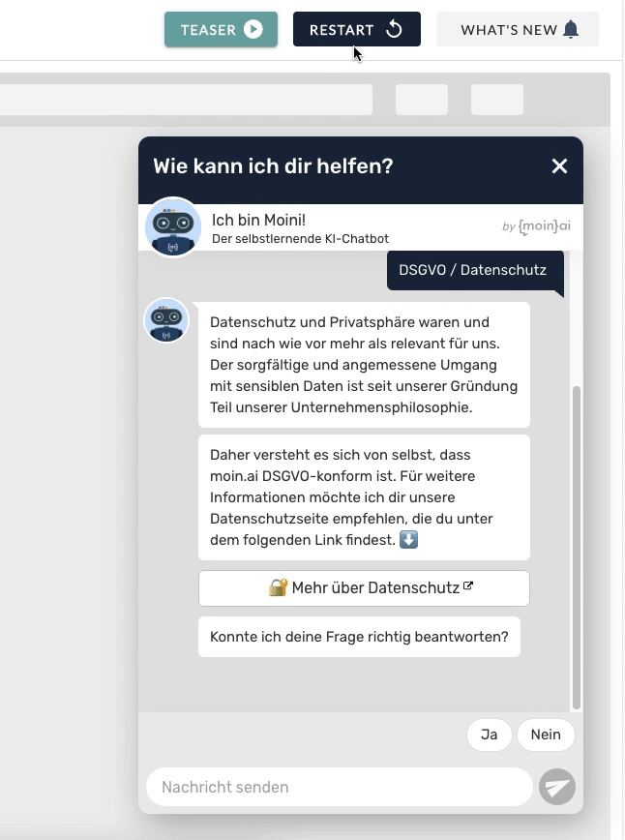This screenshot has height=840, width=625.
Task: Click the large Moini avatar in header
Action: pos(173,227)
